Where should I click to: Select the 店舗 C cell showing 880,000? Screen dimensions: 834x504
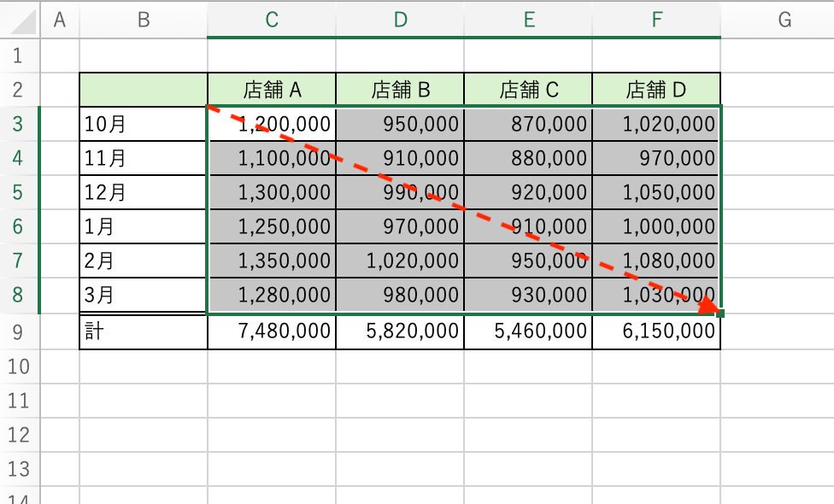pos(528,158)
